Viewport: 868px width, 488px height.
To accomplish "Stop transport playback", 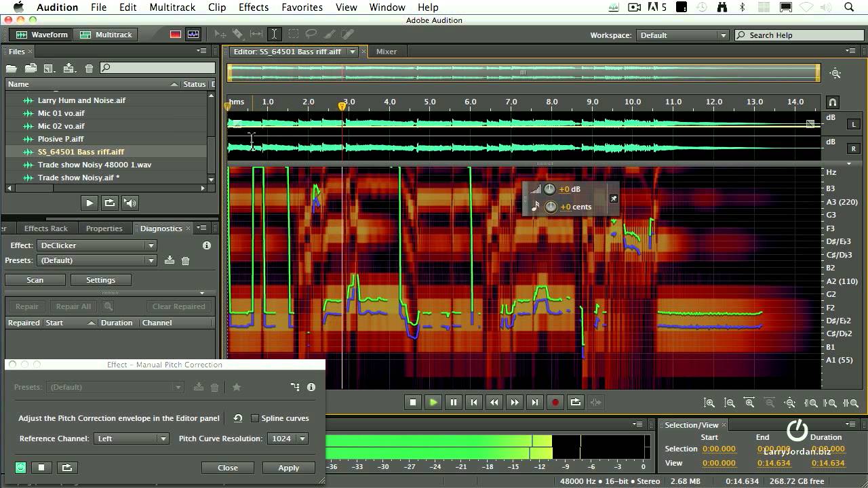I will coord(413,402).
